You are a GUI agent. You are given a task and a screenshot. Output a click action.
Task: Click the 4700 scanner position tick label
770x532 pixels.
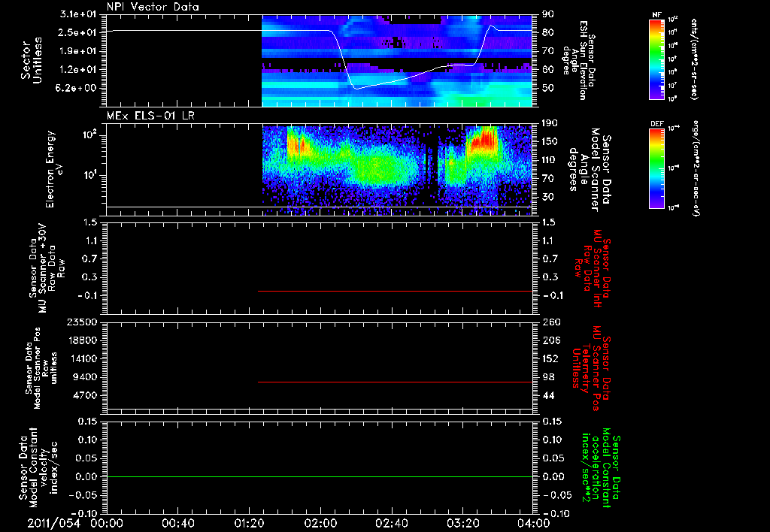[86, 395]
